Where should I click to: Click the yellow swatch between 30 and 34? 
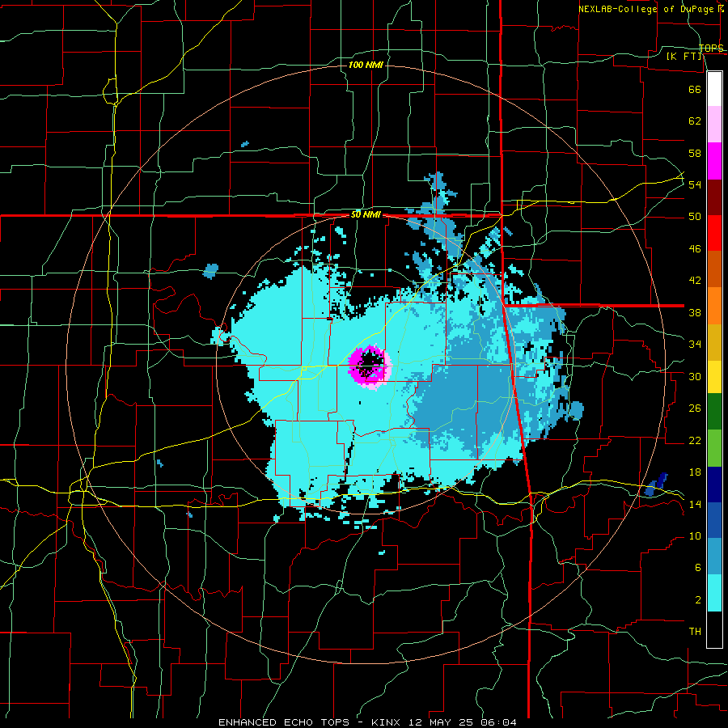(714, 376)
